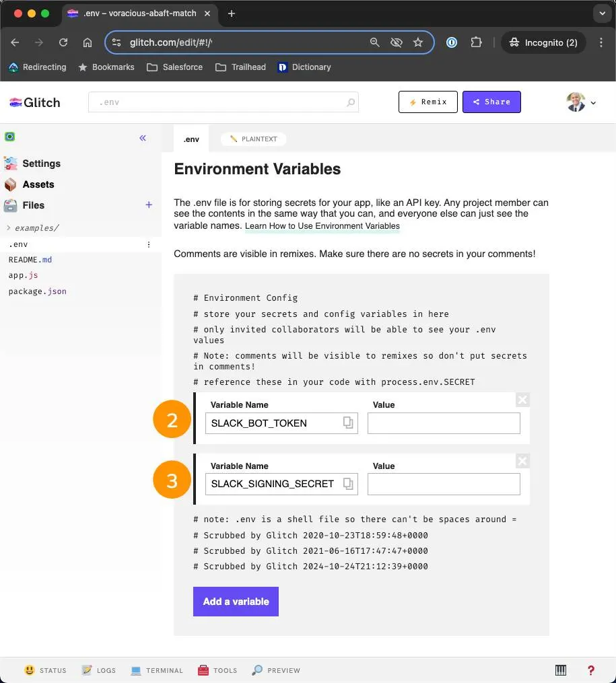The width and height of the screenshot is (616, 683).
Task: Show the app Preview
Action: click(x=275, y=670)
